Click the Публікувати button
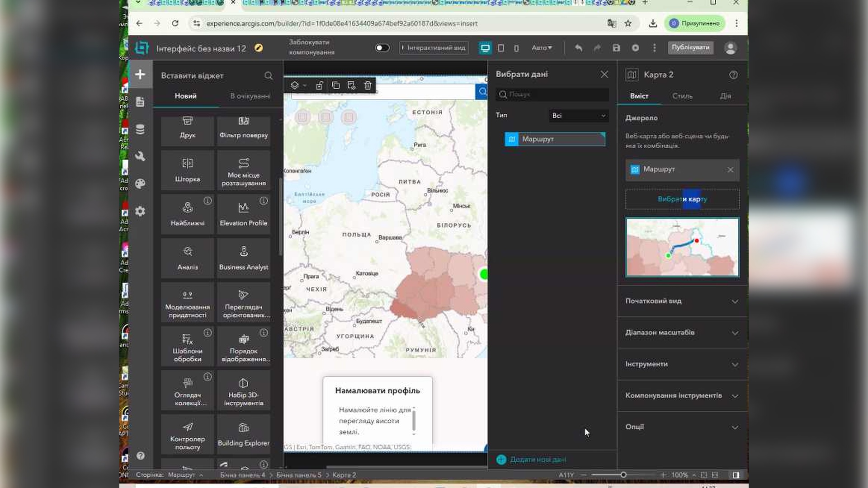 coord(690,47)
